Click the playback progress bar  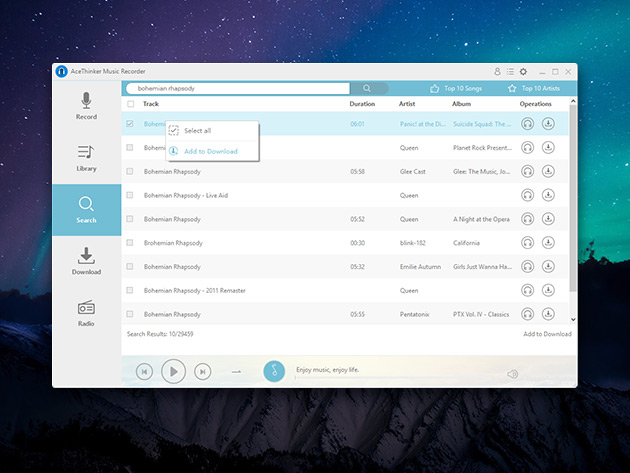[396, 378]
